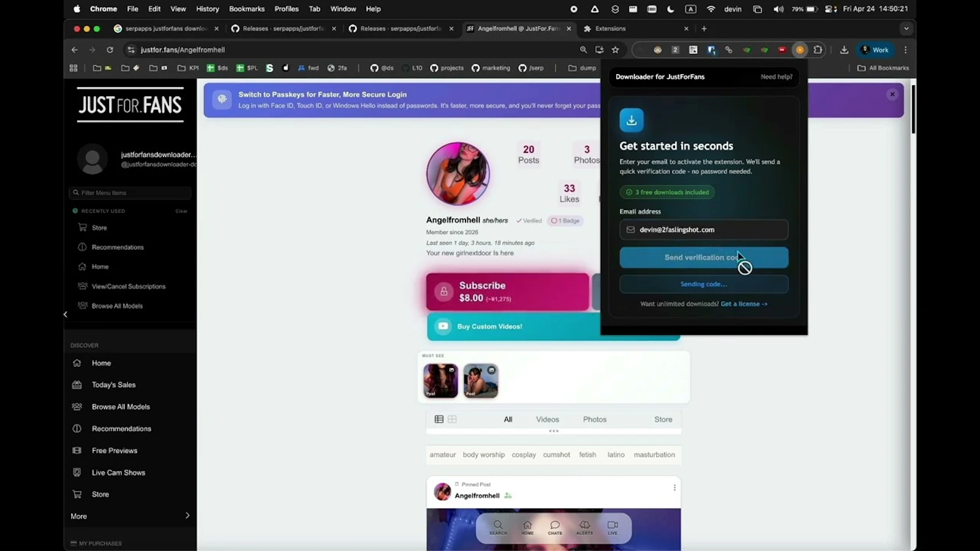
Task: Click the Free Previews icon in Discover
Action: (77, 451)
